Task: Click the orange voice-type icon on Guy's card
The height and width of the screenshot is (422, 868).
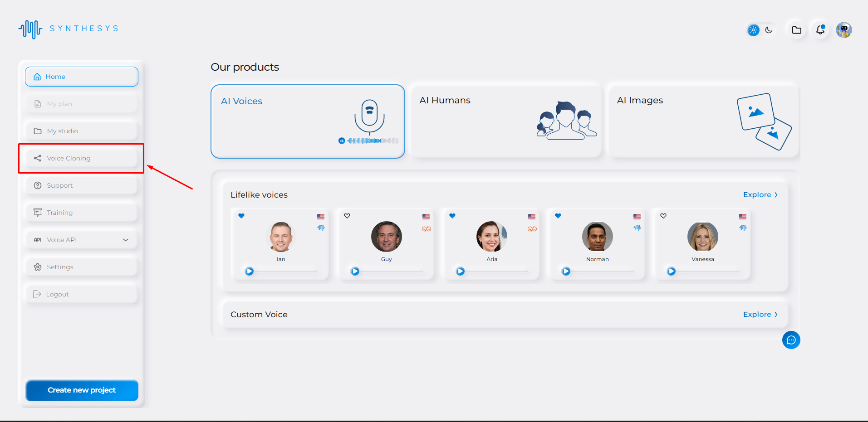Action: 427,229
